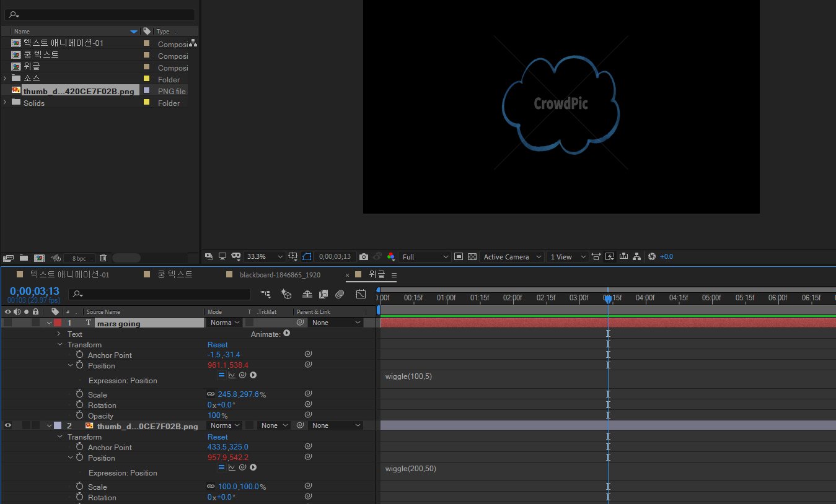The width and height of the screenshot is (836, 504).
Task: Toggle stopwatch for mars going Rotation
Action: pyautogui.click(x=79, y=405)
